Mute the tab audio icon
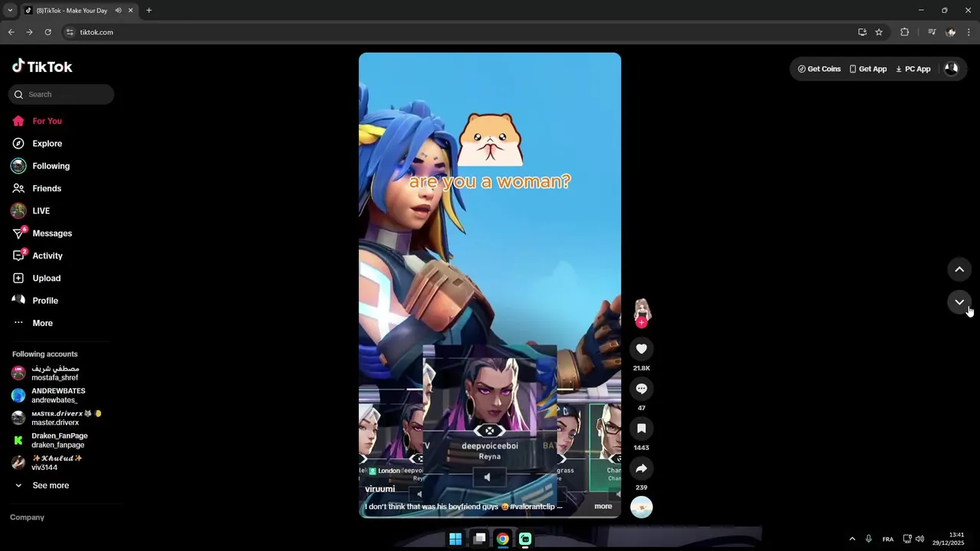 [x=118, y=11]
